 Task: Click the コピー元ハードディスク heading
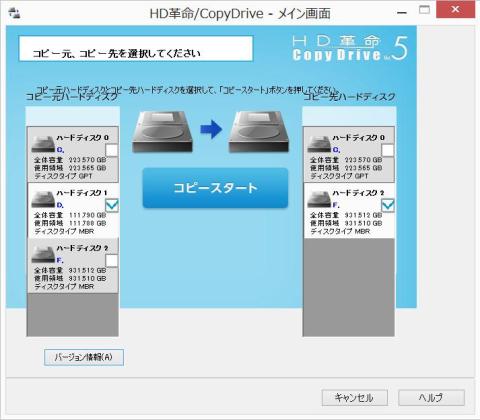pyautogui.click(x=72, y=97)
